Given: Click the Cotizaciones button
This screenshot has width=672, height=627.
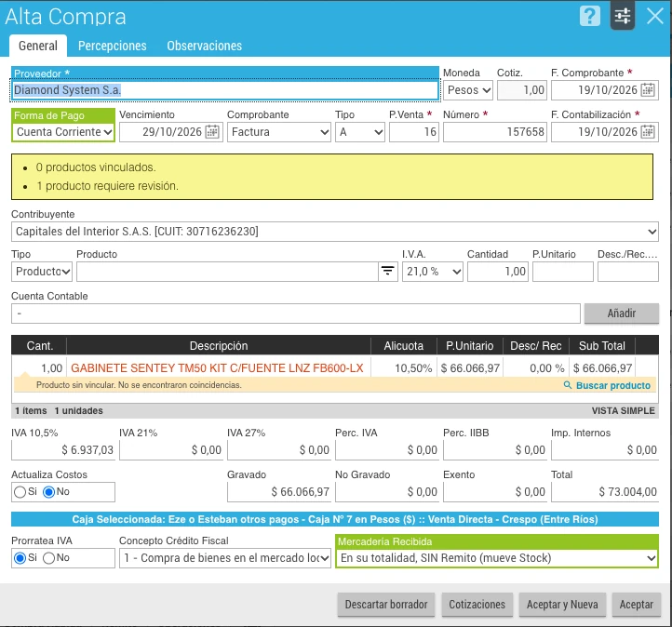Looking at the screenshot, I should click(x=477, y=605).
